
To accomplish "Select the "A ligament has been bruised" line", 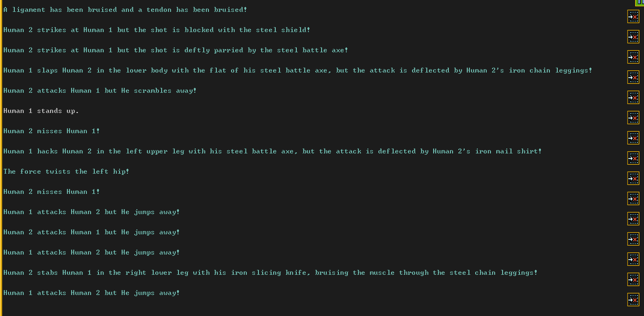I will [x=125, y=10].
